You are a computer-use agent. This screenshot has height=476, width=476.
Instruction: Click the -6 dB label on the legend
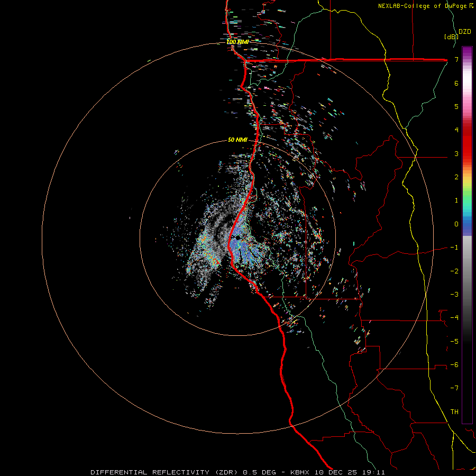pos(454,365)
